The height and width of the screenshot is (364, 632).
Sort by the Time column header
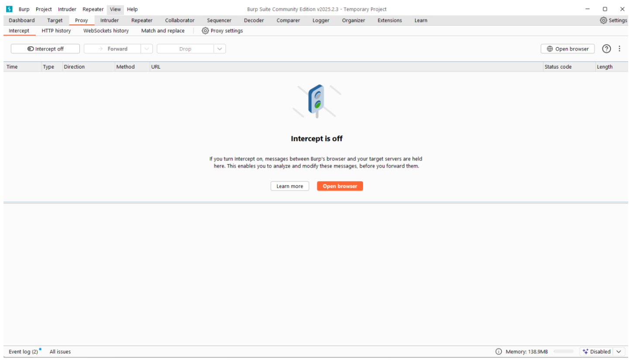coord(22,67)
